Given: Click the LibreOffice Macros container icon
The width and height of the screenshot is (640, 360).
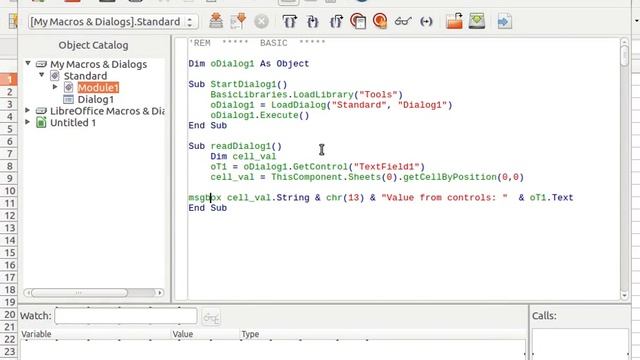Looking at the screenshot, I should pyautogui.click(x=41, y=111).
